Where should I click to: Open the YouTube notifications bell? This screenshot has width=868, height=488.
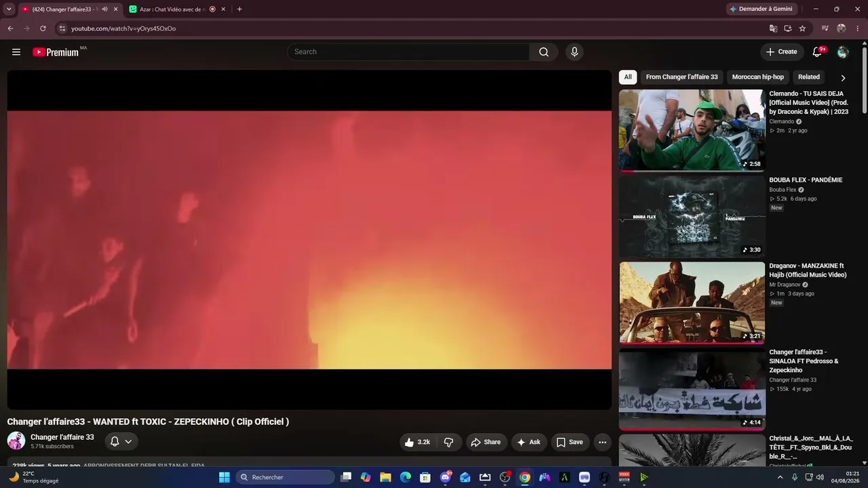coord(818,52)
